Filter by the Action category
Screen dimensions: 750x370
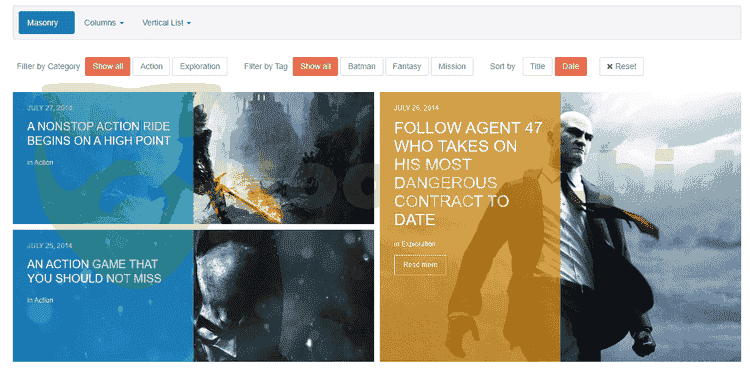point(151,66)
